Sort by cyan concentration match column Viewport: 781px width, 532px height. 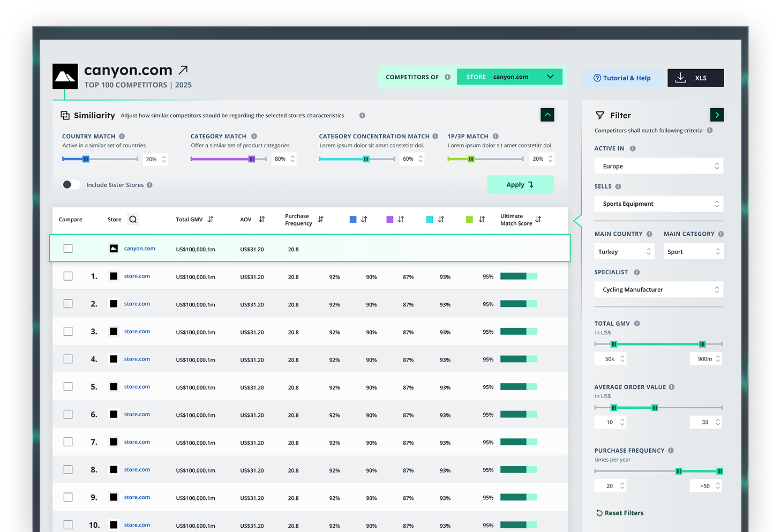point(441,219)
